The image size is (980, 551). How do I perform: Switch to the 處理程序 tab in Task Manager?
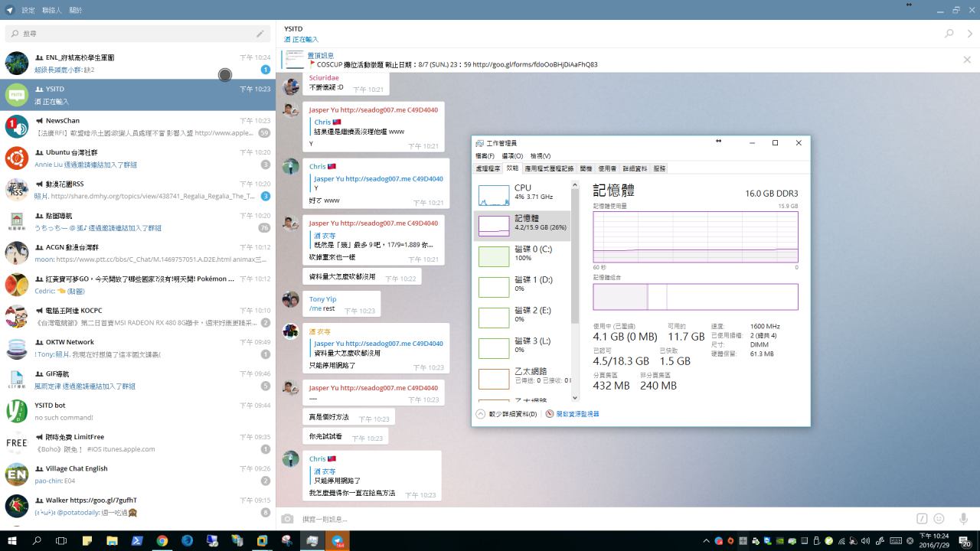(x=488, y=168)
